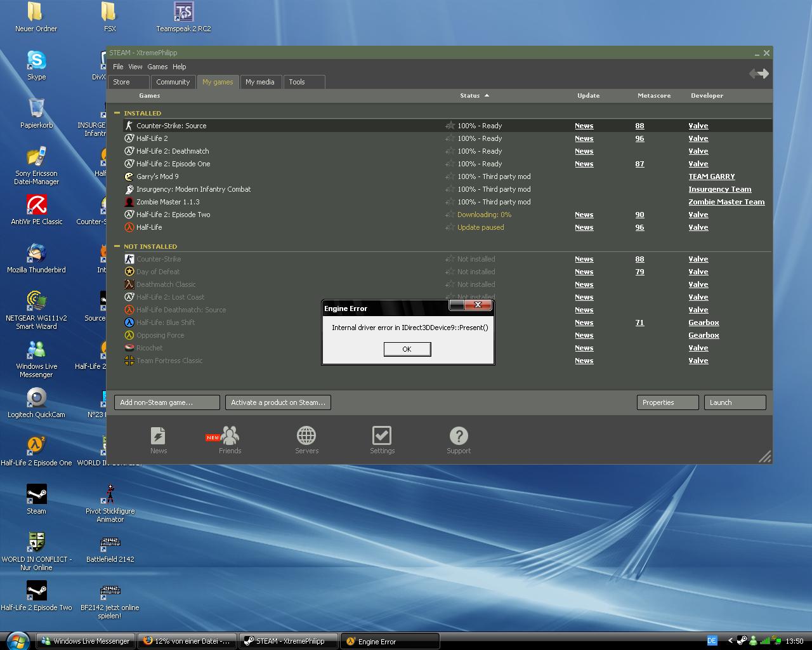Switch to the Store tab

pos(129,82)
